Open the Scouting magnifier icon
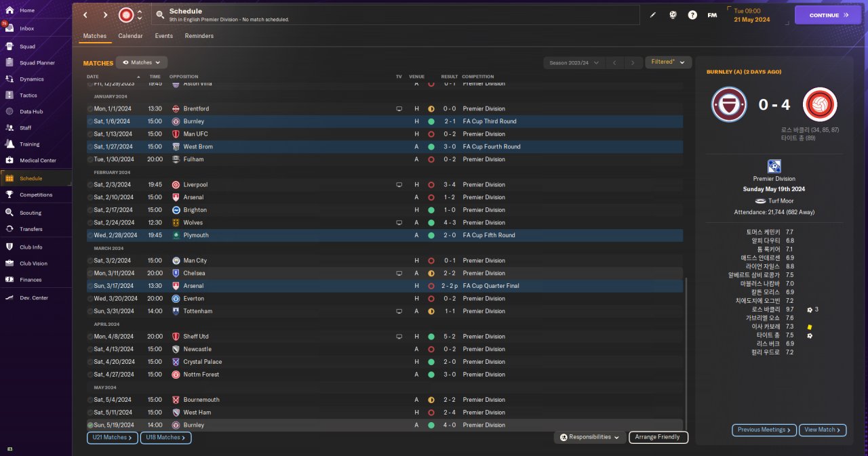 coord(9,212)
